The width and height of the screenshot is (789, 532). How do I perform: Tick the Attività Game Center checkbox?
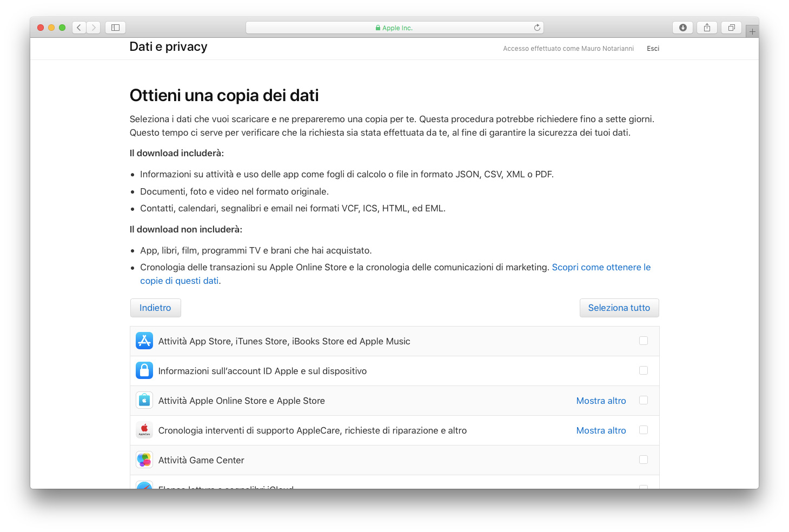click(x=644, y=460)
